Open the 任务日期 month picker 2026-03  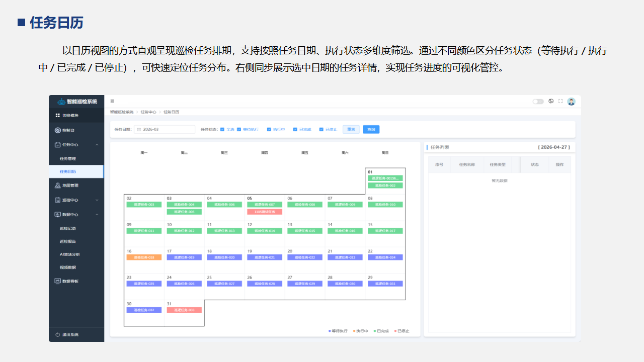pyautogui.click(x=165, y=129)
